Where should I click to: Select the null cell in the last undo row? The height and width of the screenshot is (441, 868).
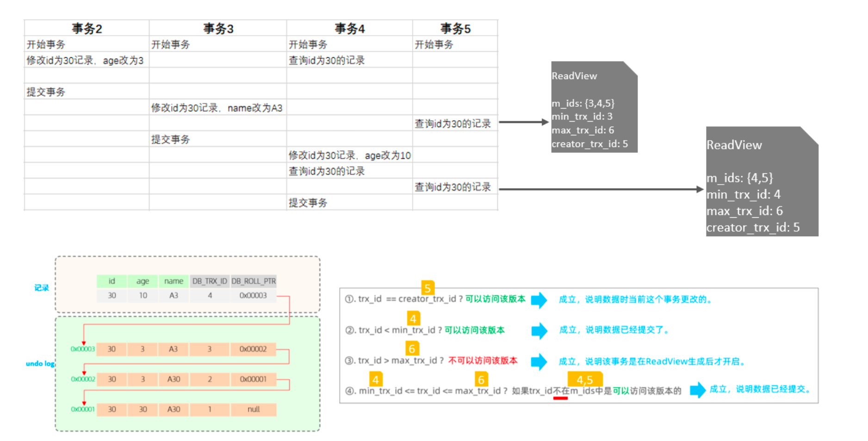254,409
